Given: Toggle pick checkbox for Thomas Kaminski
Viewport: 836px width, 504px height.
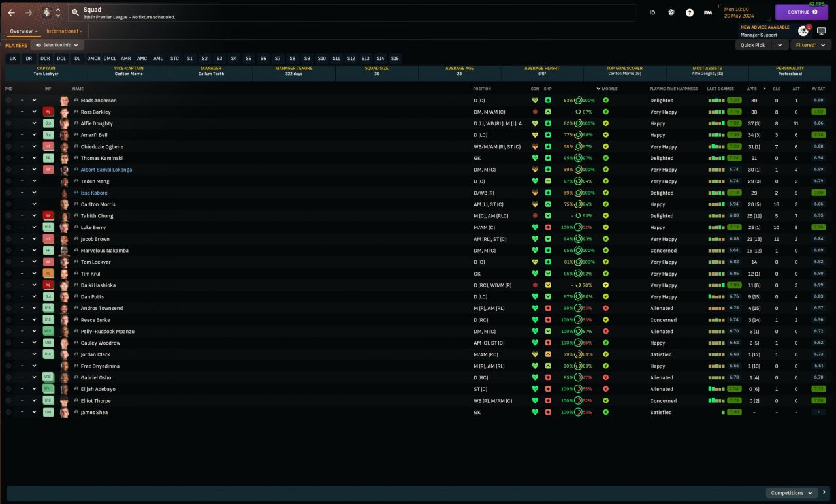Looking at the screenshot, I should pyautogui.click(x=8, y=158).
